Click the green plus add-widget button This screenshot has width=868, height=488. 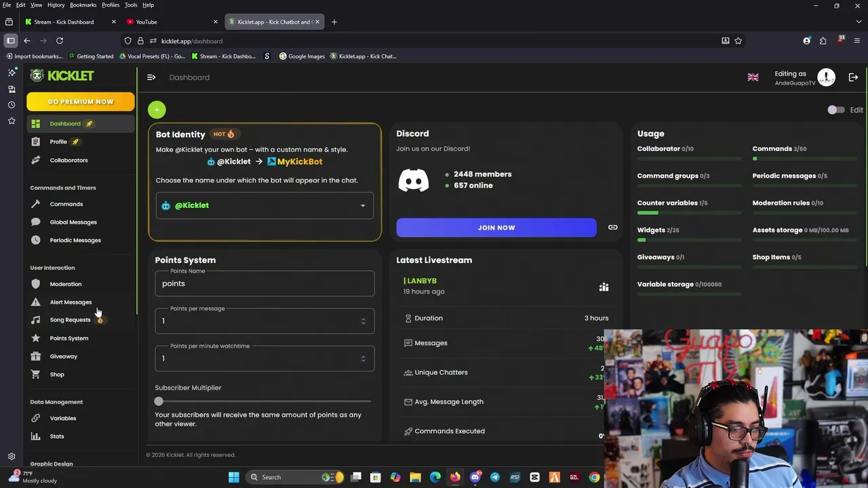coord(157,110)
